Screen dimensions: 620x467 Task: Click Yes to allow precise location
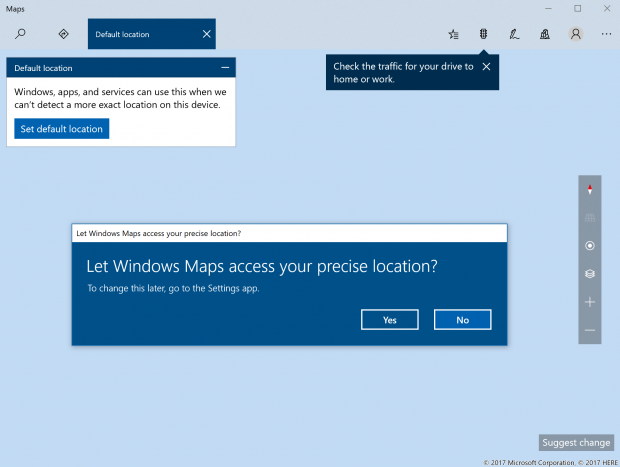(389, 320)
